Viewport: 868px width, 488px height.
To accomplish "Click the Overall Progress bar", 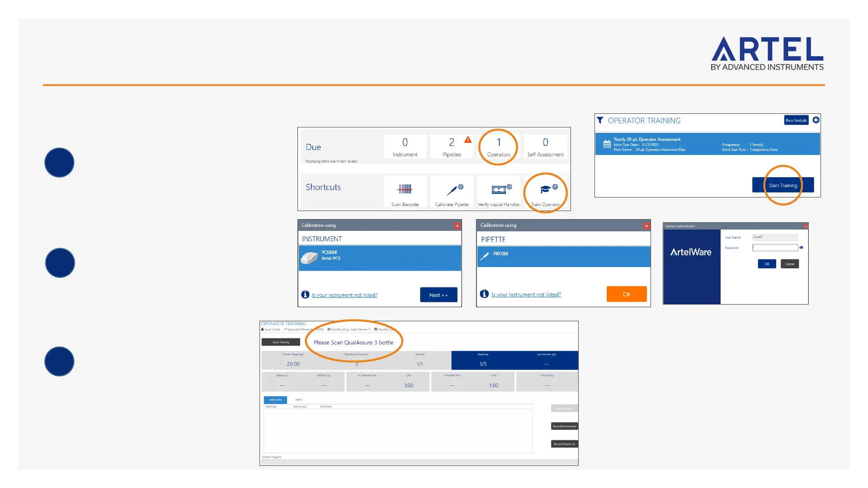I will click(420, 462).
